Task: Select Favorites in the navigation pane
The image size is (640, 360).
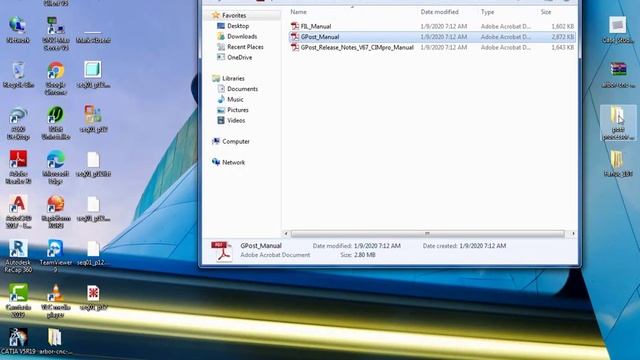Action: 234,16
